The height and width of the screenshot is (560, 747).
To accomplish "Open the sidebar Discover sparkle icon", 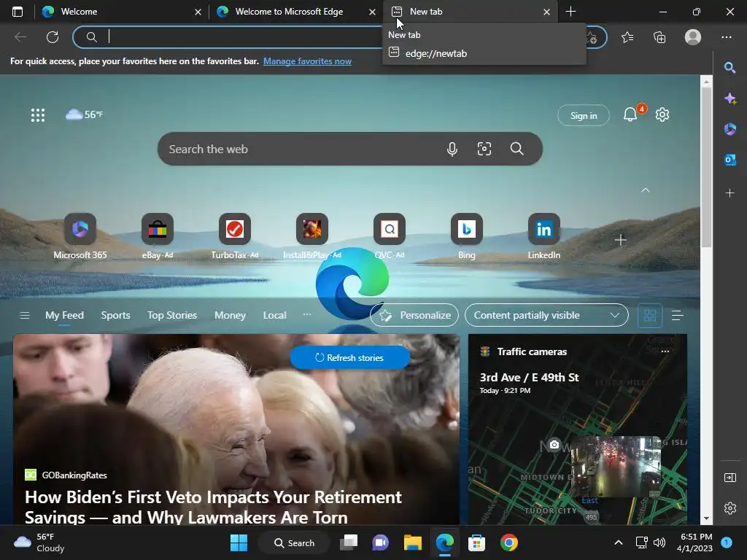I will (729, 98).
